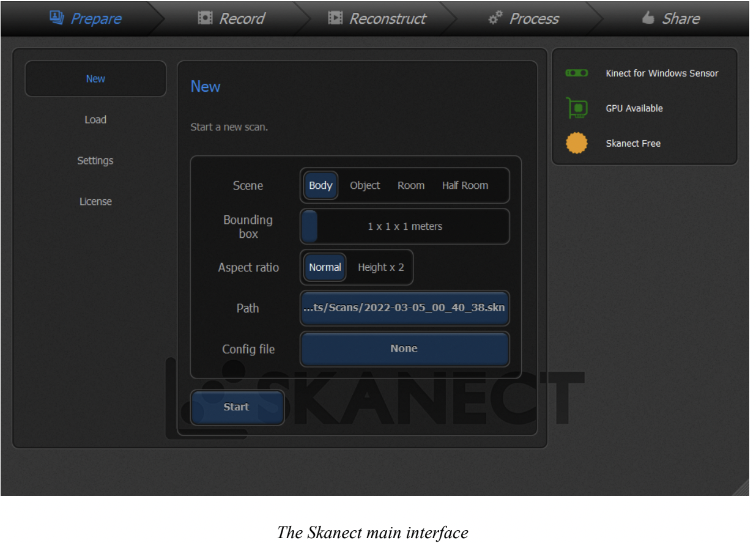Choose Object as the scene type

(x=365, y=185)
